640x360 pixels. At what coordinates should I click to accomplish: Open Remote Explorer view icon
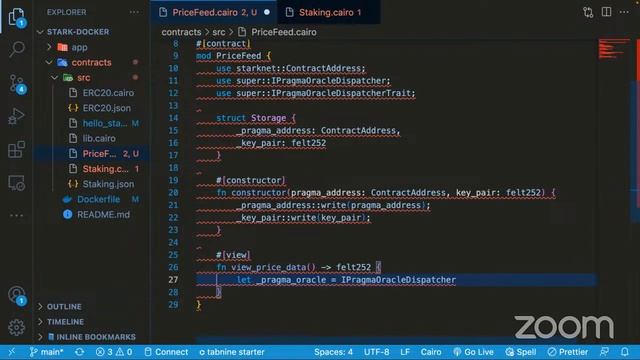16,183
